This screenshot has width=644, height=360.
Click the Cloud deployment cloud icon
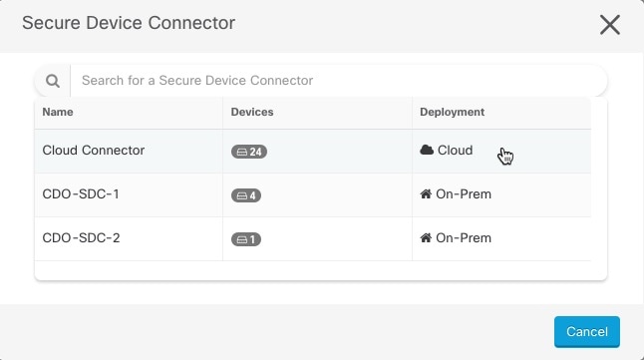(427, 150)
